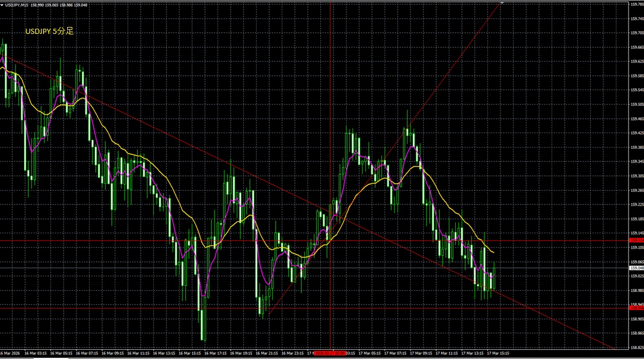Viewport: 644px width, 359px height.
Task: Select the yellow "USDJPY 5分足" text label
Action: click(x=49, y=32)
